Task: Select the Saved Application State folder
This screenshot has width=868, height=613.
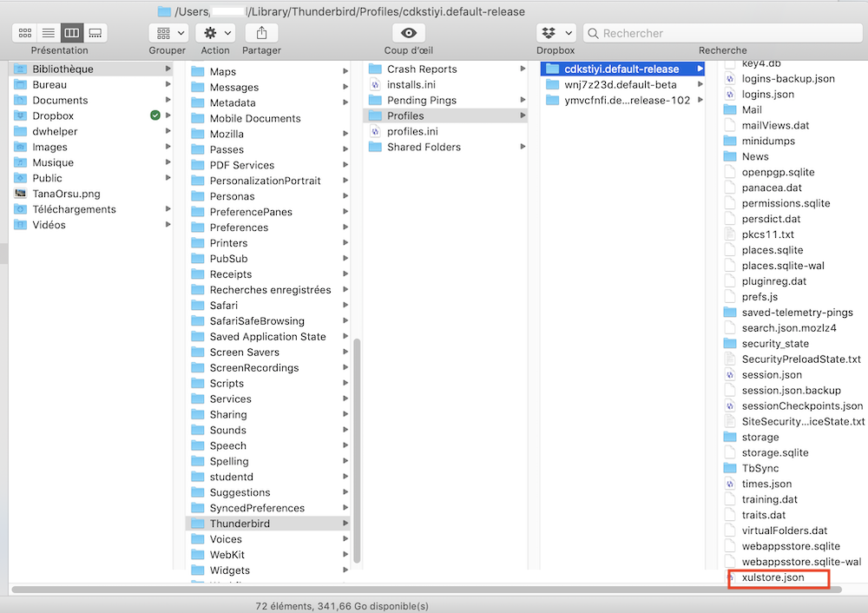Action: click(x=268, y=336)
